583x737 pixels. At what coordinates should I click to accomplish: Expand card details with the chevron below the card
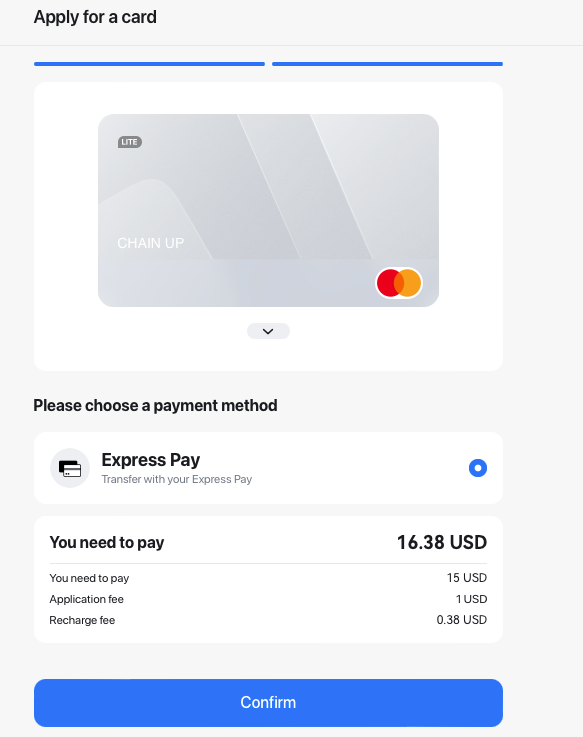(x=268, y=331)
